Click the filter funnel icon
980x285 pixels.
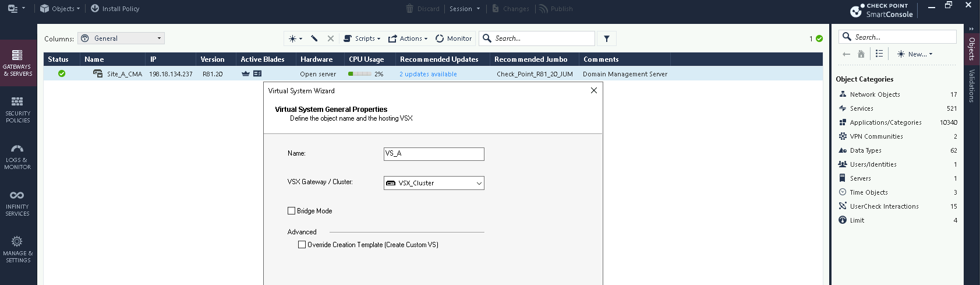(x=607, y=38)
